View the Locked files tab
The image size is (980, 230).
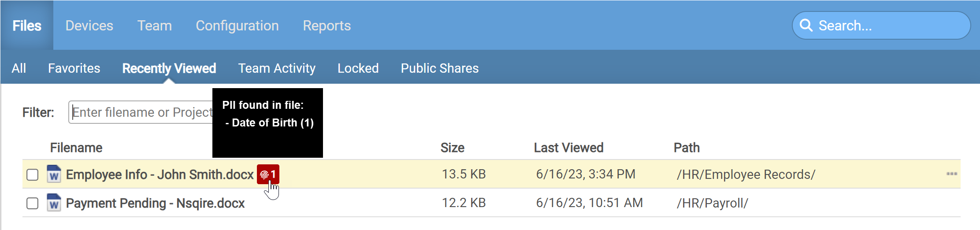point(358,68)
